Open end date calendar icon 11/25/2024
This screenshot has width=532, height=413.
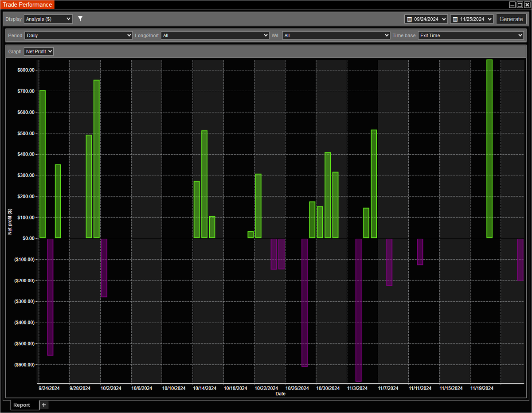click(455, 19)
